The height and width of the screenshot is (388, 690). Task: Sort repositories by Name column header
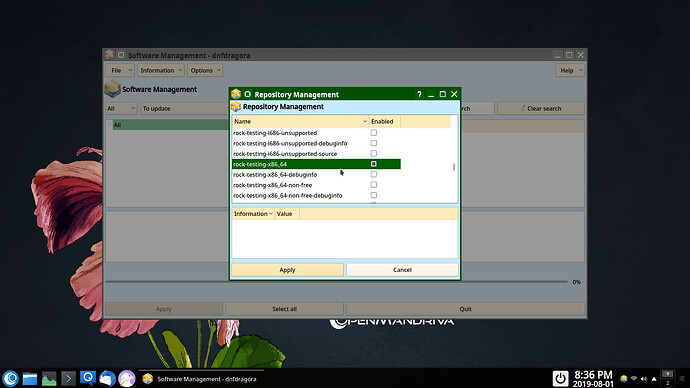(300, 121)
